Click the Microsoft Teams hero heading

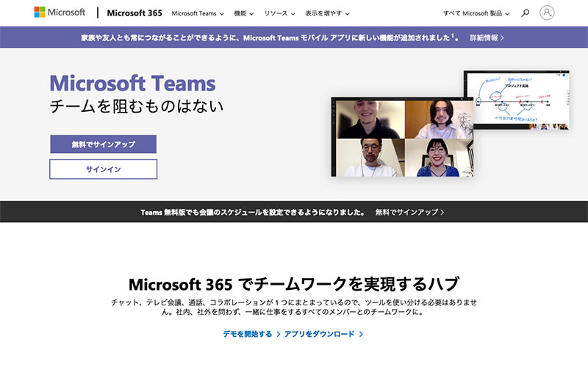(x=132, y=83)
